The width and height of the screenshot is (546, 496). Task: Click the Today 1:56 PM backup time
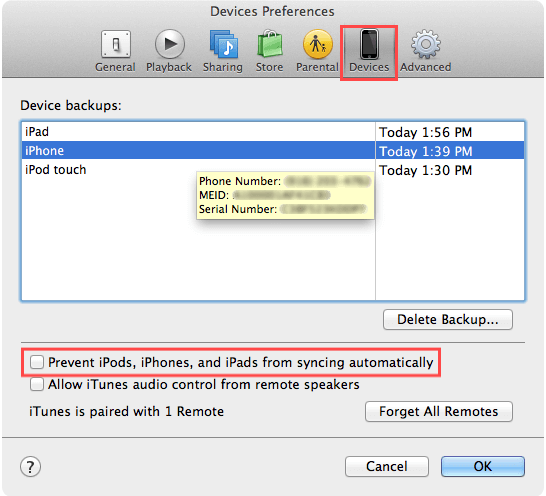click(x=426, y=132)
